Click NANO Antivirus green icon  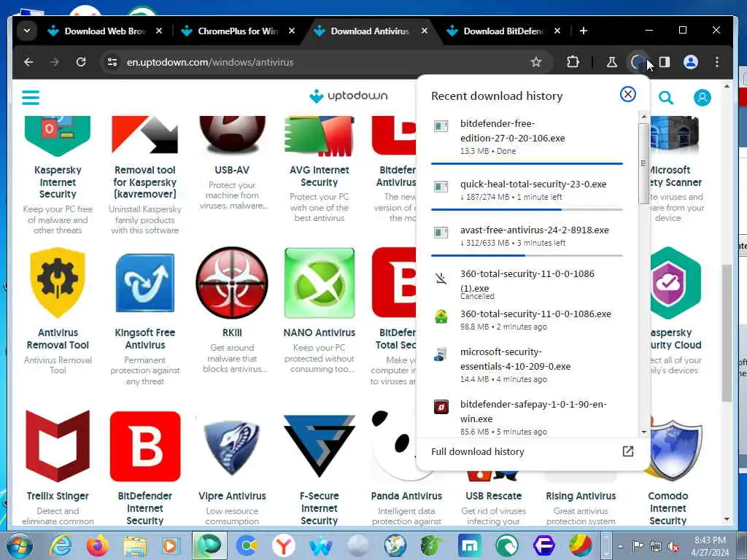(x=320, y=283)
